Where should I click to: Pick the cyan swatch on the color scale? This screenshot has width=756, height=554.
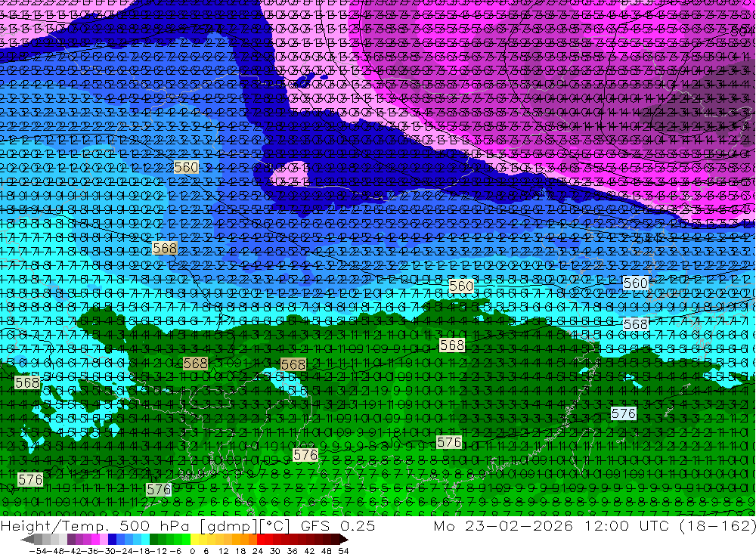(145, 540)
